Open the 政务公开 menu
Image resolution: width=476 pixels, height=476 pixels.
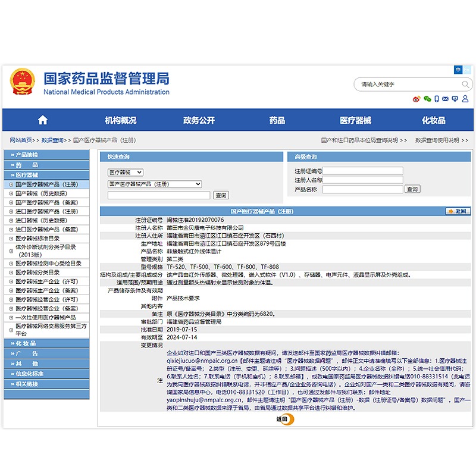tap(199, 120)
